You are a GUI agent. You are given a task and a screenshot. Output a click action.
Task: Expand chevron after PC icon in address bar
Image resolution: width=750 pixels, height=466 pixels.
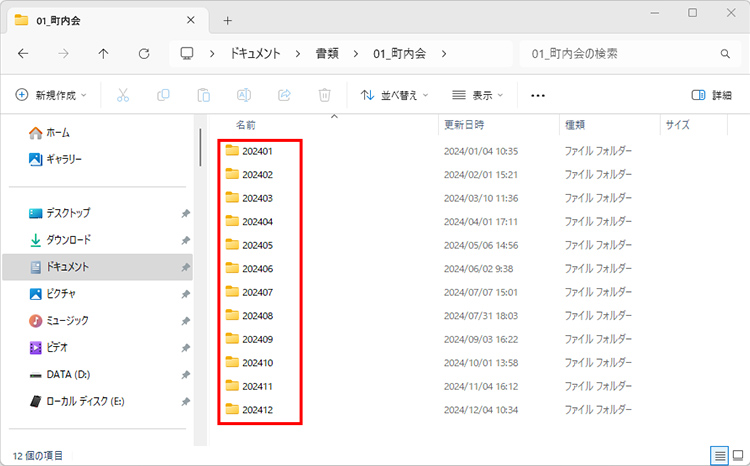pyautogui.click(x=212, y=54)
